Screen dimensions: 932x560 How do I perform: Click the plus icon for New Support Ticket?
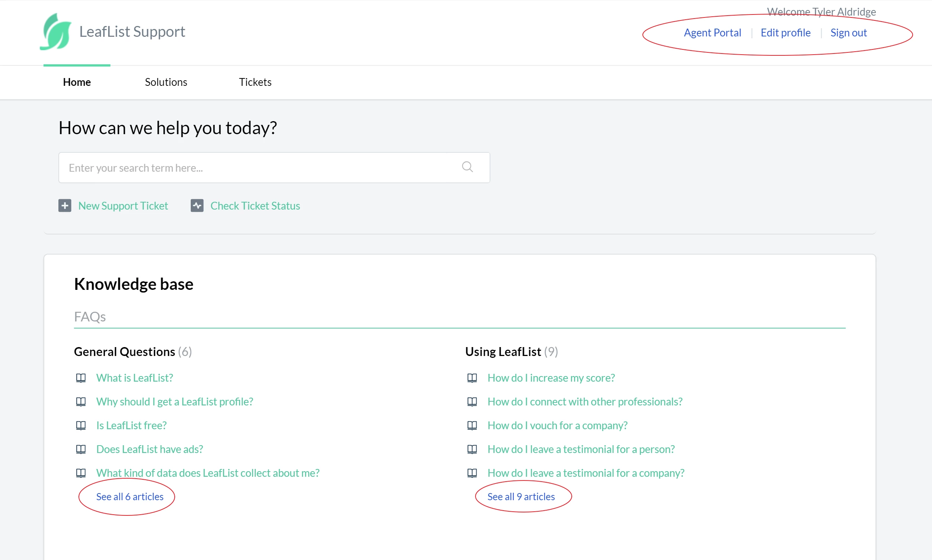point(65,205)
